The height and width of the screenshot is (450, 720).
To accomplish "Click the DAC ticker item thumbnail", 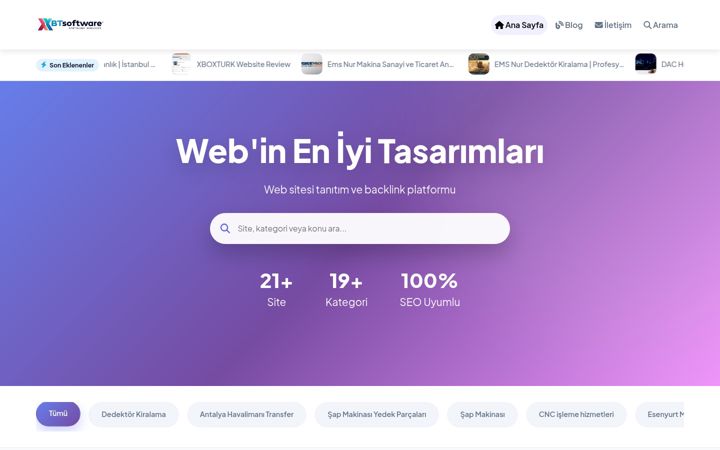I will [645, 64].
